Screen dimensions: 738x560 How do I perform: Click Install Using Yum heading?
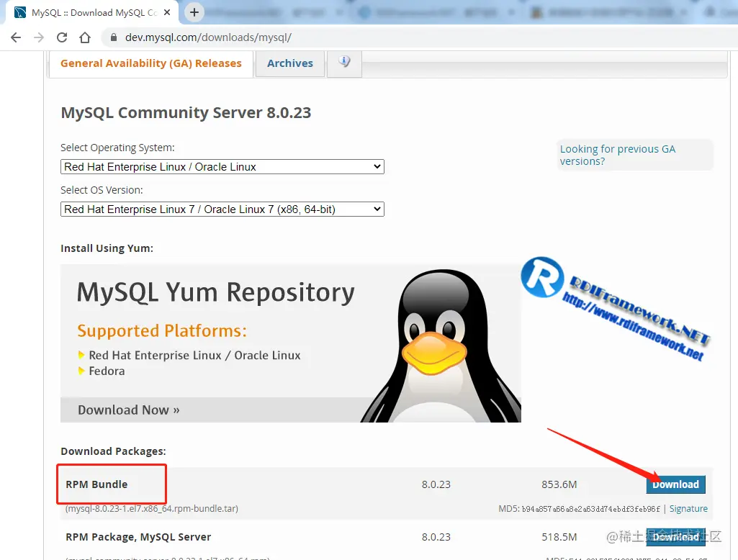coord(107,248)
